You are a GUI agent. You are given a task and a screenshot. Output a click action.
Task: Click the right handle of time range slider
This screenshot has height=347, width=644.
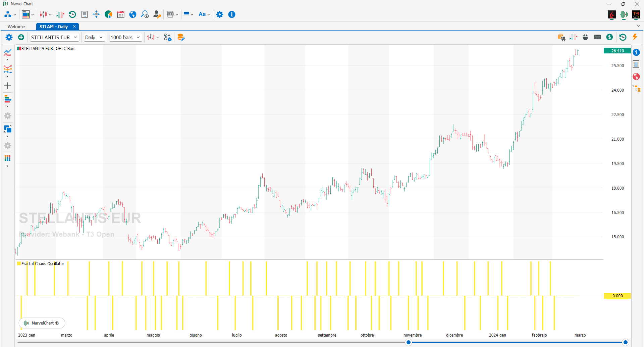click(625, 342)
